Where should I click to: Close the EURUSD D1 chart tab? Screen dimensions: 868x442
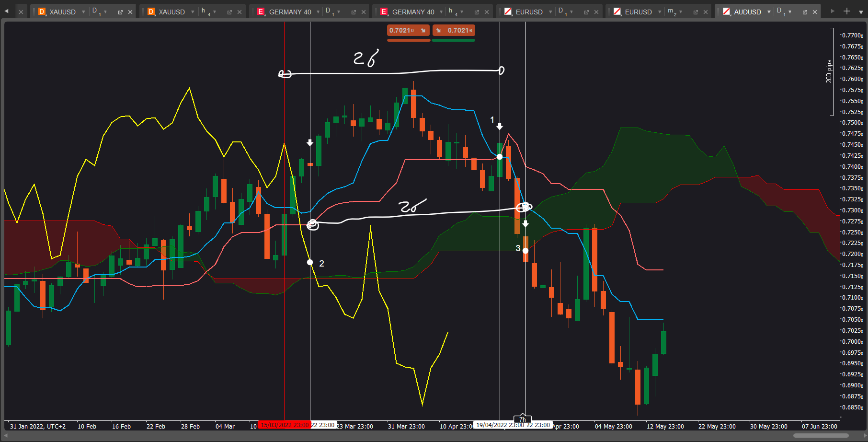tap(596, 12)
